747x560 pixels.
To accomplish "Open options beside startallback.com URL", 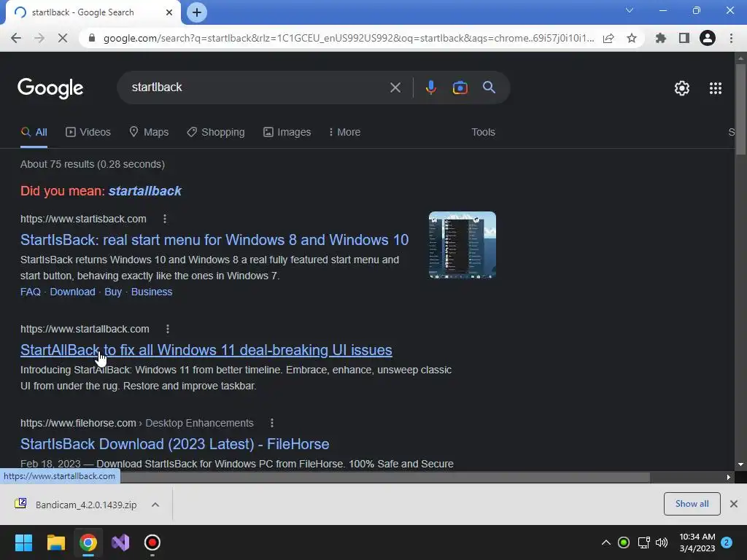I will coord(168,329).
